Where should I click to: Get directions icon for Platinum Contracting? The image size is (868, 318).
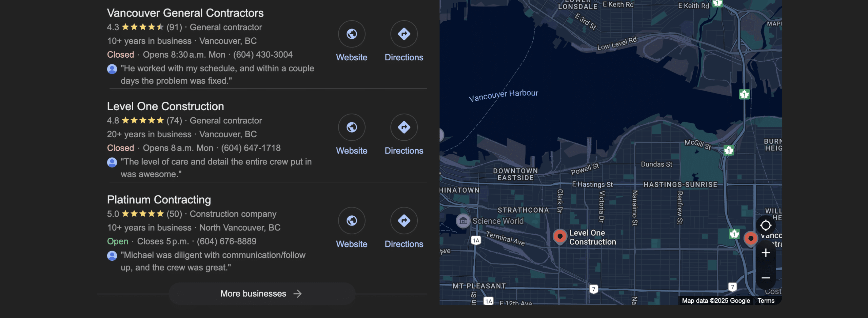(404, 221)
